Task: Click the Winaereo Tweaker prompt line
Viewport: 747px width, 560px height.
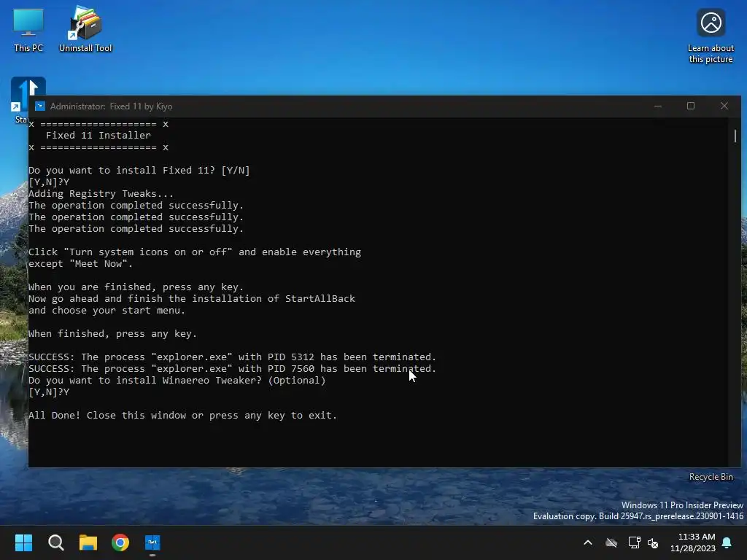Action: click(x=177, y=381)
